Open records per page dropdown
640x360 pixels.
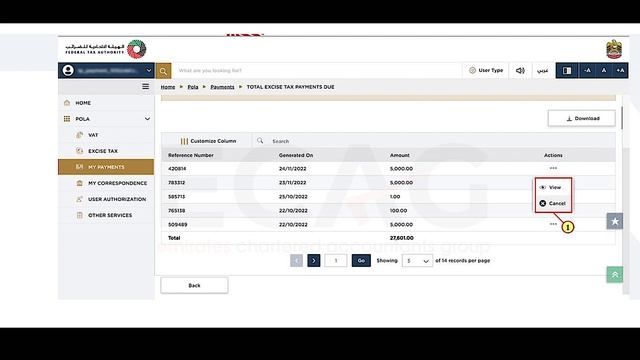417,260
